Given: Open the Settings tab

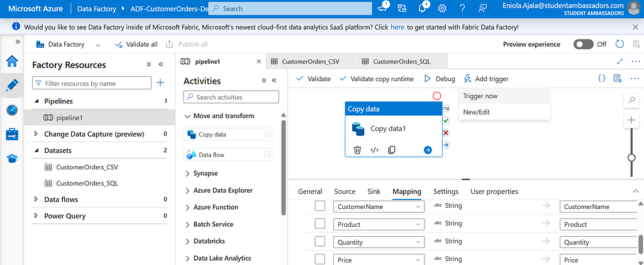Looking at the screenshot, I should (446, 191).
